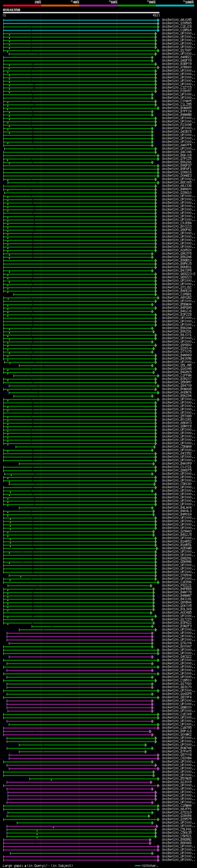Select the UniRef100_Q4CX46 hit name

click(x=177, y=152)
